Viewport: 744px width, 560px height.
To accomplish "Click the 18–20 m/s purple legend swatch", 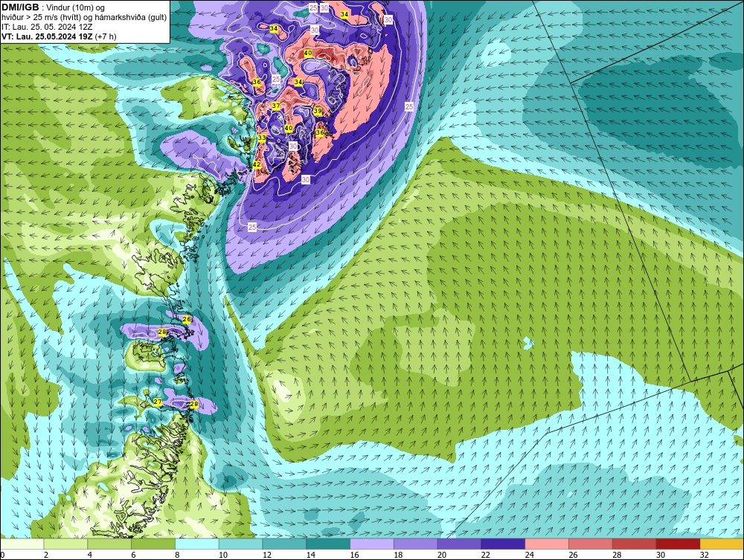I will (x=416, y=544).
